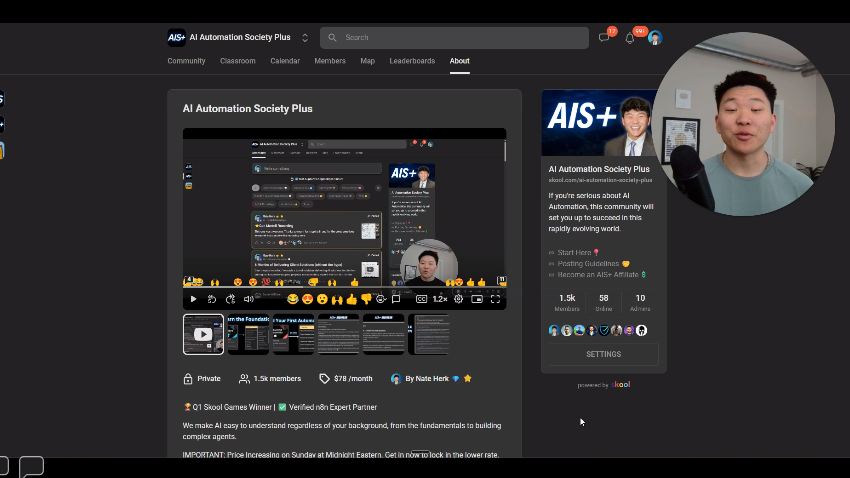React with the heart-eyes emoji

pos(307,299)
